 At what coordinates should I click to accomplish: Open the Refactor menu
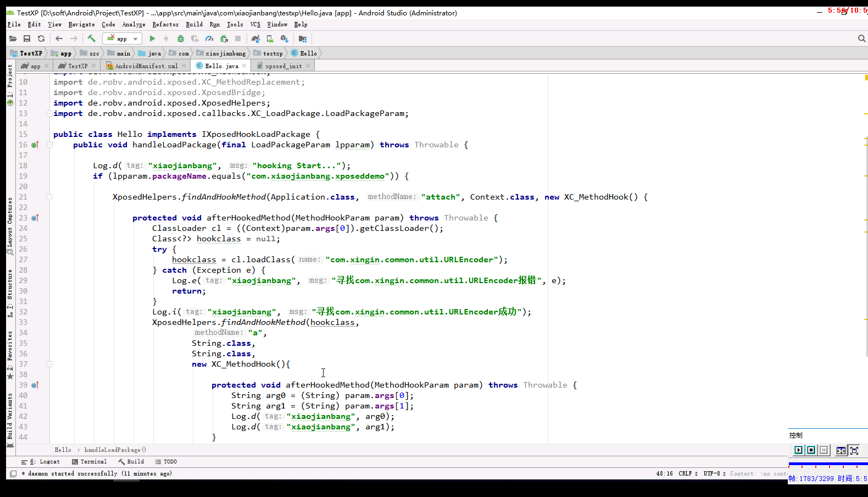tap(165, 24)
